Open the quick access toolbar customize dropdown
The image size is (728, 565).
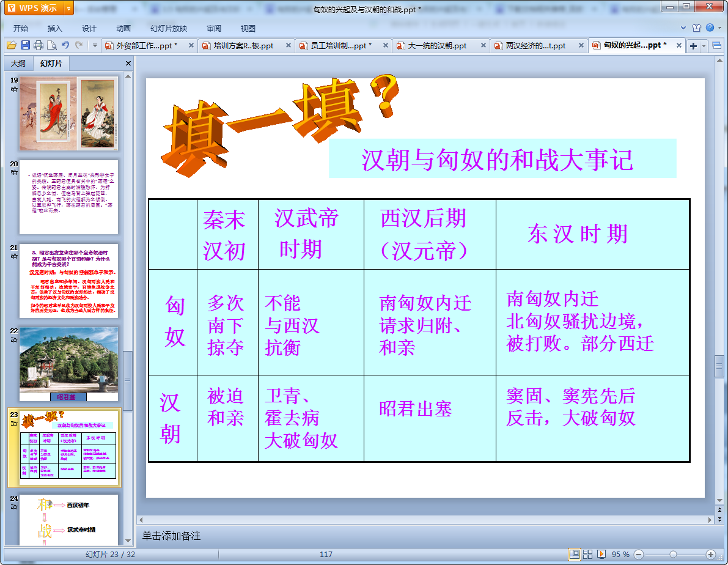point(95,45)
